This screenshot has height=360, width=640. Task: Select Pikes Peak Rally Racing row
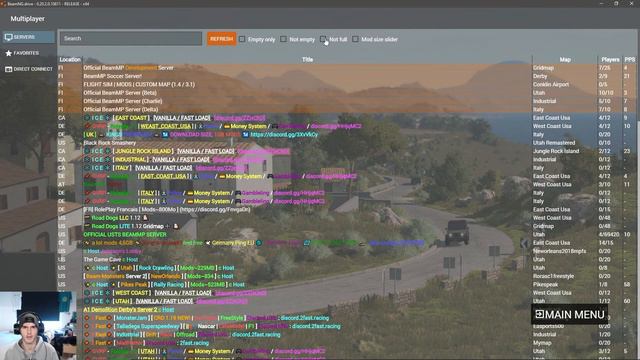pos(347,284)
